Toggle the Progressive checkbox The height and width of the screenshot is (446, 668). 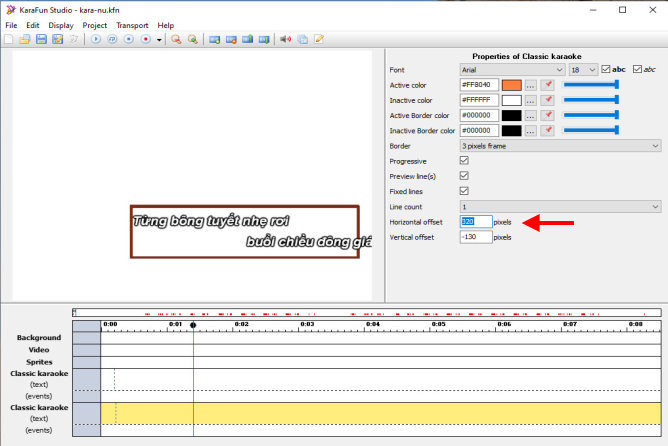point(464,161)
